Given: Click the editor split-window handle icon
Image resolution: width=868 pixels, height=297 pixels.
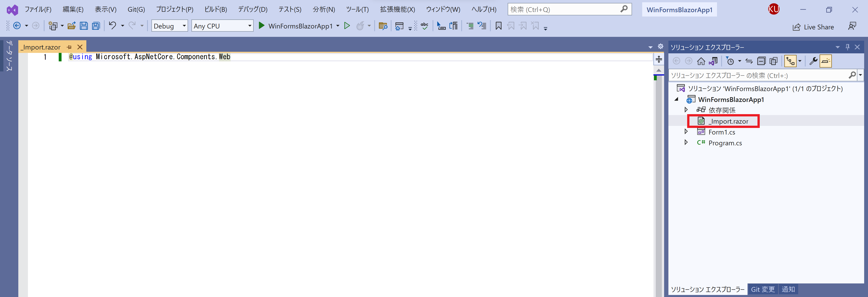Looking at the screenshot, I should pos(659,59).
